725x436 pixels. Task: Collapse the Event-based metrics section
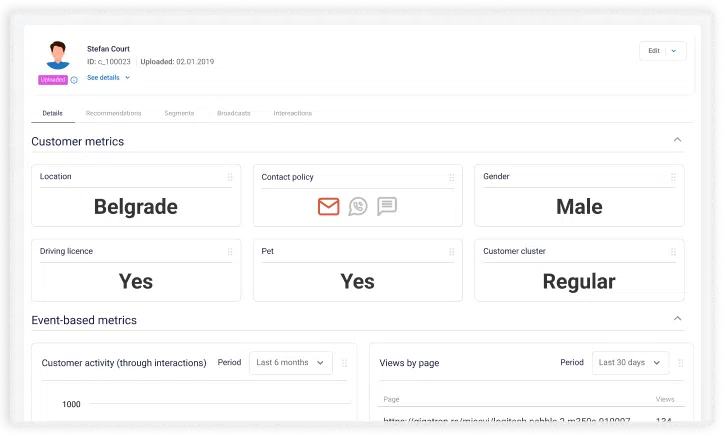click(x=677, y=319)
